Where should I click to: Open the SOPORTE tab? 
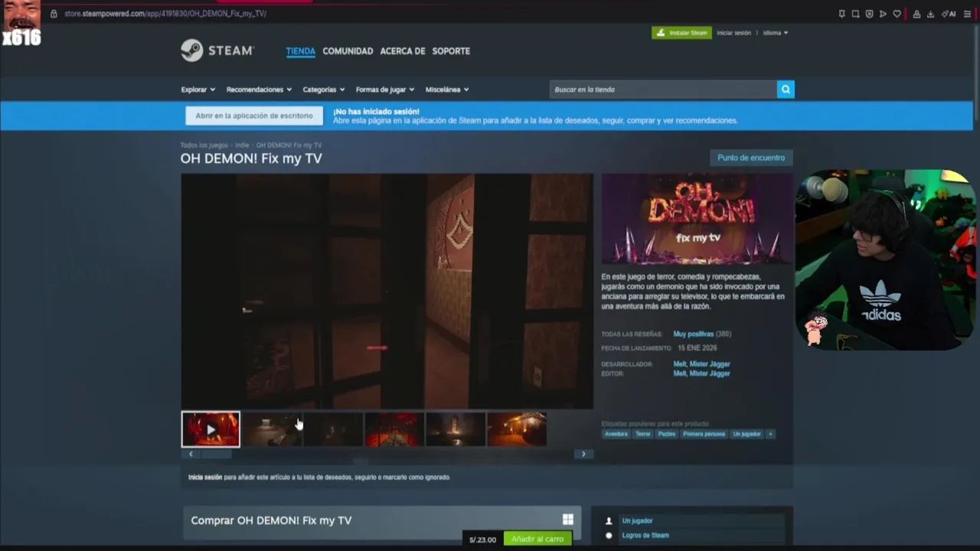point(451,51)
